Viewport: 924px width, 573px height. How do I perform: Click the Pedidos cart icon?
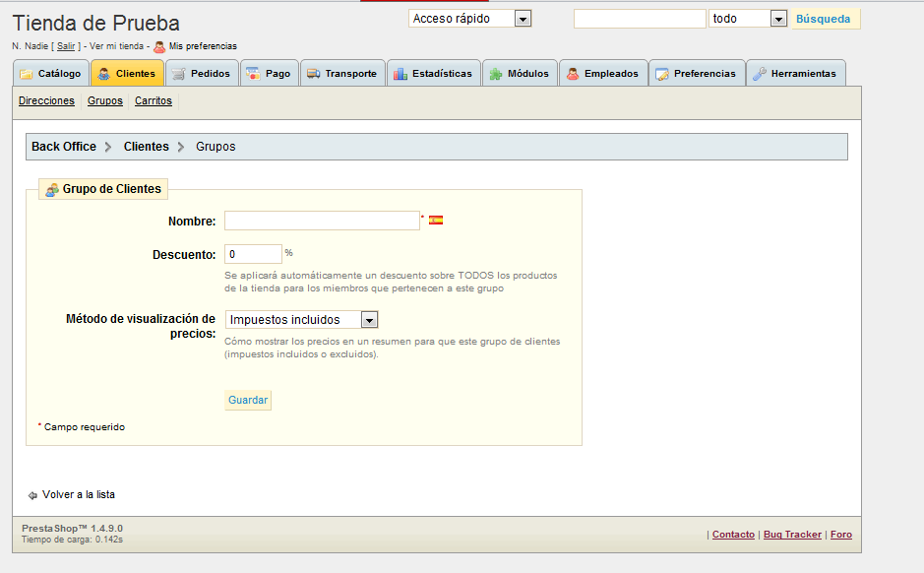pos(178,74)
